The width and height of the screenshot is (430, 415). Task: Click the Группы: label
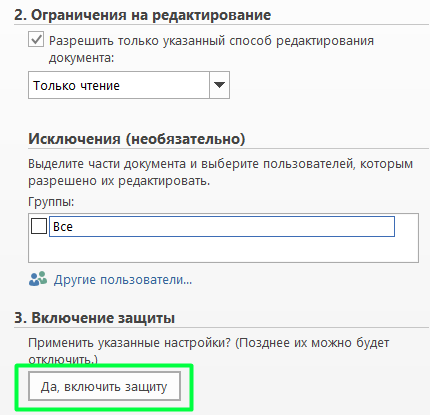(51, 202)
